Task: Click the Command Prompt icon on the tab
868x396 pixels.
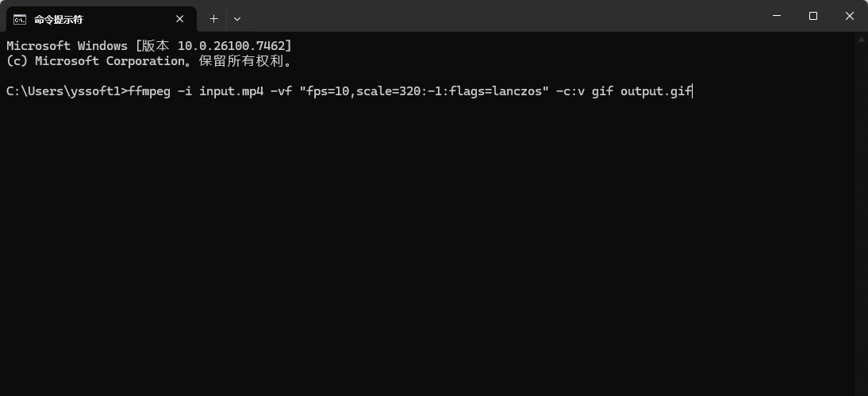Action: pos(21,18)
